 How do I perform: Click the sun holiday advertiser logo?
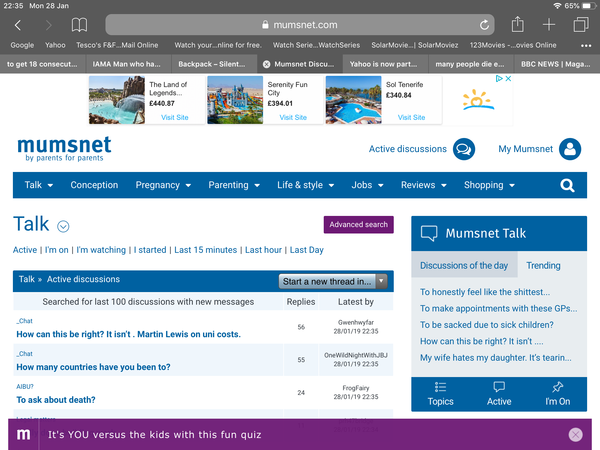[478, 100]
